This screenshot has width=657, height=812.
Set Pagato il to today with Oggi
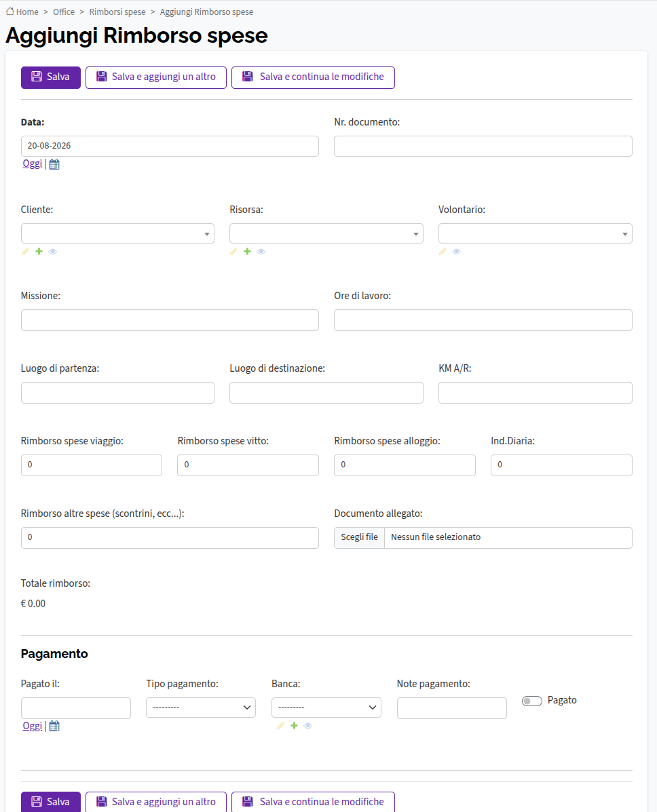tap(32, 726)
